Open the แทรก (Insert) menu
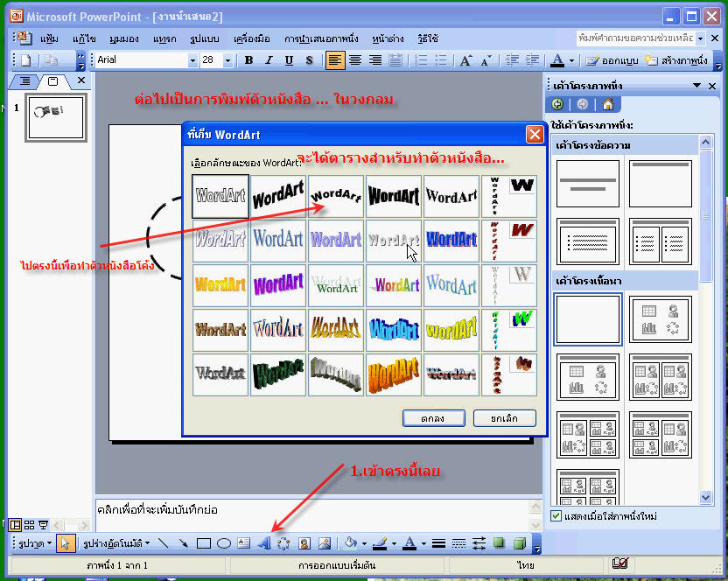Viewport: 728px width, 581px height. point(164,39)
